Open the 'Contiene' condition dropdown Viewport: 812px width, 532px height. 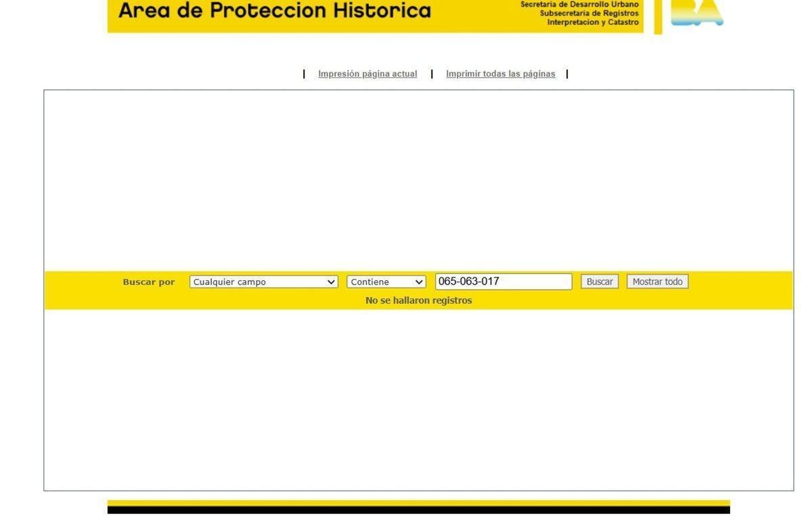(386, 282)
